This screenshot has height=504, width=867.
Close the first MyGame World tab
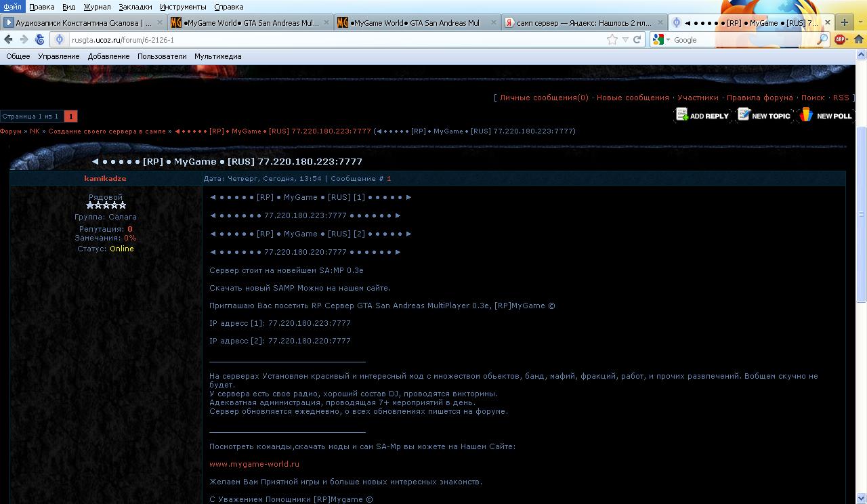[326, 22]
